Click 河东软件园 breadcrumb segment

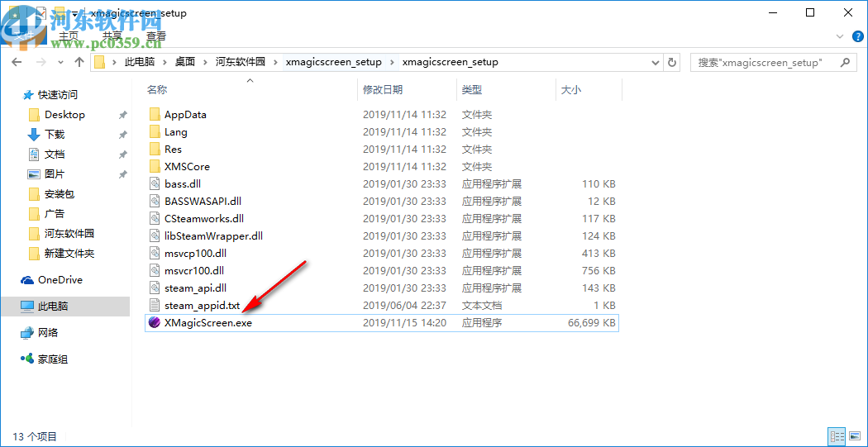(x=241, y=62)
